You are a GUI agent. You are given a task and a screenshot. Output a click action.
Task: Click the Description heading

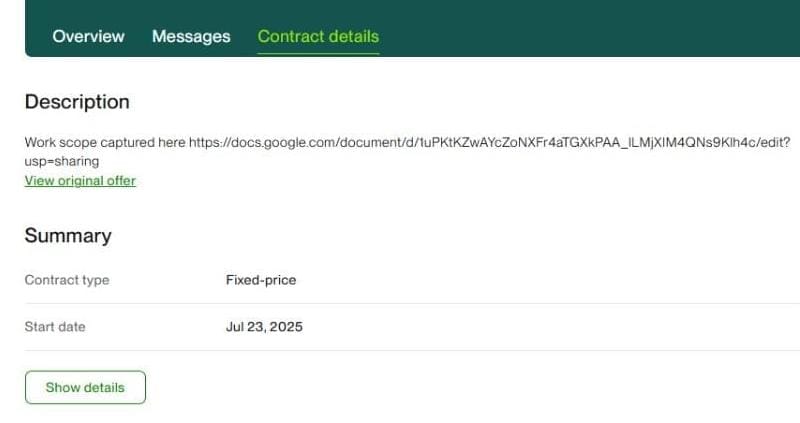pyautogui.click(x=77, y=102)
